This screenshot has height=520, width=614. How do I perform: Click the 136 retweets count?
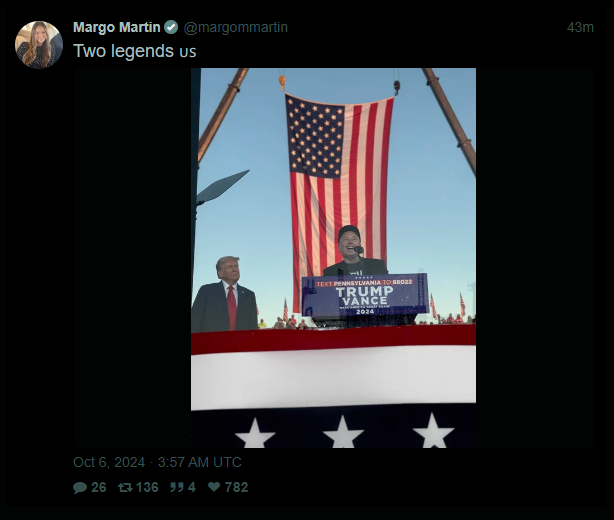point(147,488)
